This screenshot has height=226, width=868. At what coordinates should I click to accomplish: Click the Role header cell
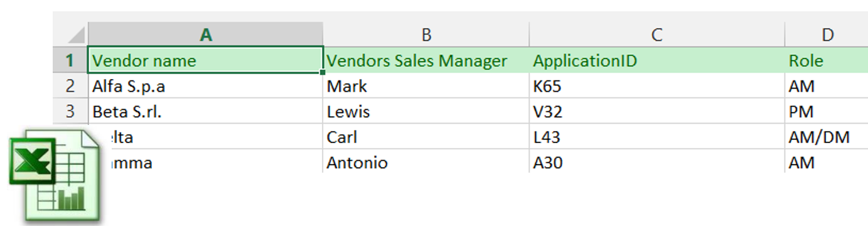pyautogui.click(x=827, y=61)
